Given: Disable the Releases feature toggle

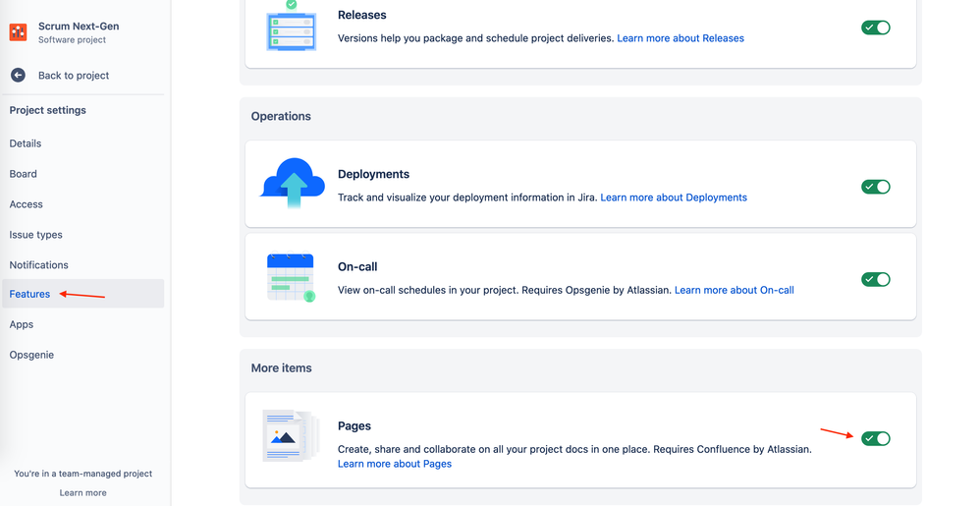Looking at the screenshot, I should click(x=876, y=28).
